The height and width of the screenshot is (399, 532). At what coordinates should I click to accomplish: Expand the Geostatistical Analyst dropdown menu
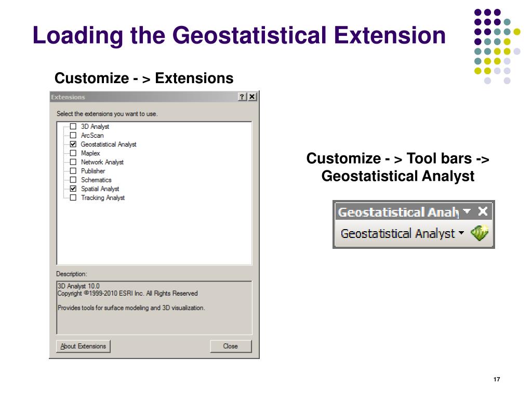[x=403, y=233]
